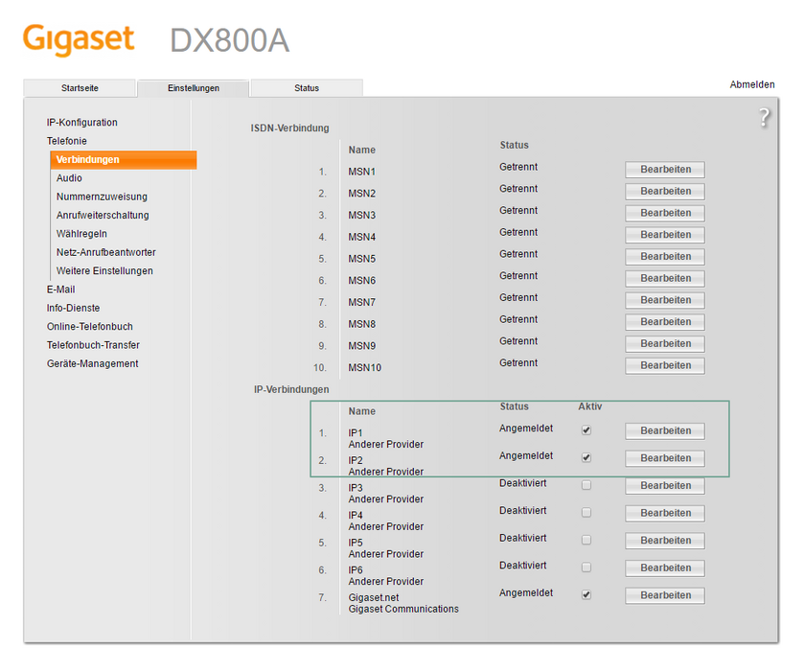805x672 pixels.
Task: Click the Abmelden link
Action: coord(752,84)
